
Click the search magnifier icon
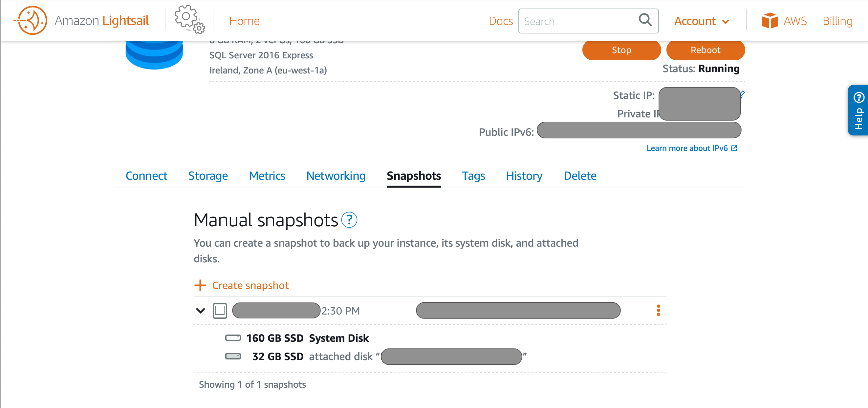click(645, 20)
